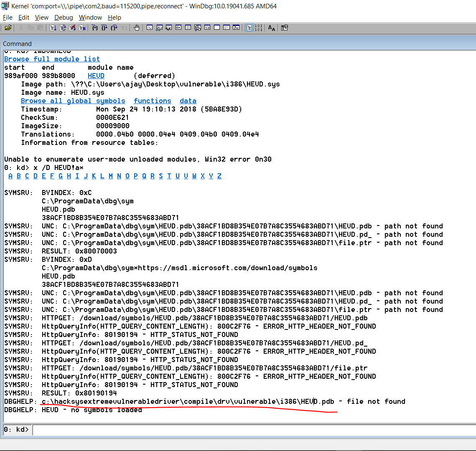Click the letter H symbol filter link
Viewport: 476px width, 451px height.
point(69,176)
